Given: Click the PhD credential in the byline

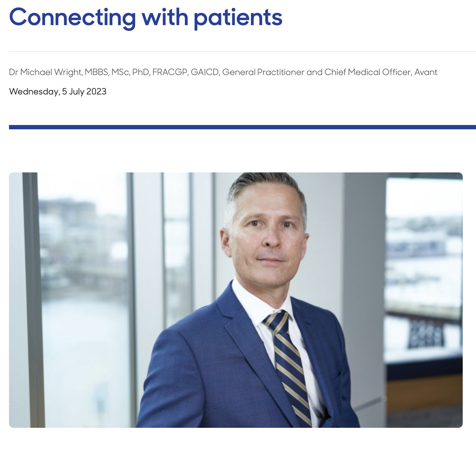Looking at the screenshot, I should [x=140, y=72].
